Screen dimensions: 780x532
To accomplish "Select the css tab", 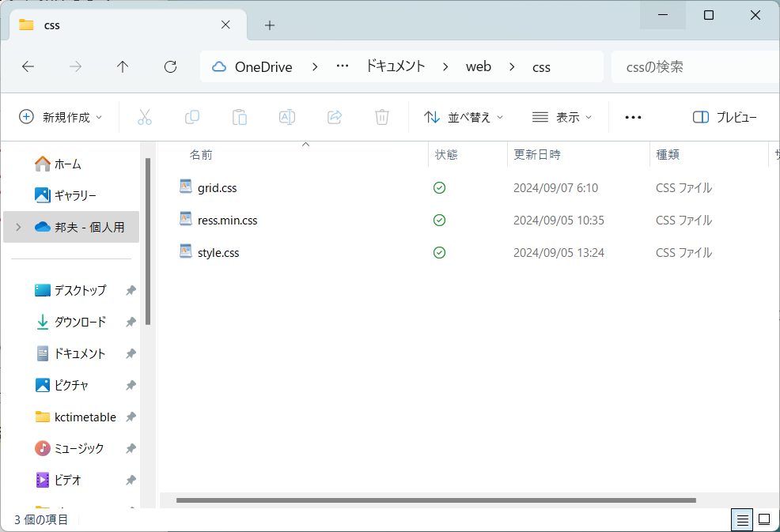I will tap(119, 25).
